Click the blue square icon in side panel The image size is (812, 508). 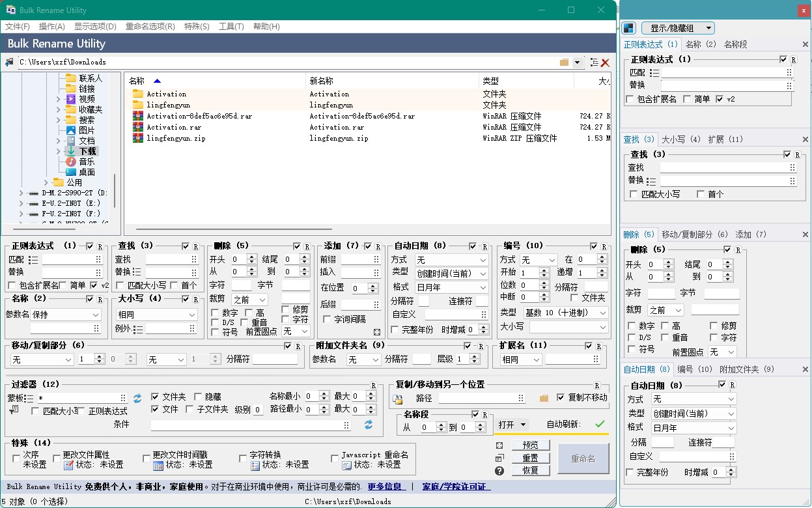point(628,28)
